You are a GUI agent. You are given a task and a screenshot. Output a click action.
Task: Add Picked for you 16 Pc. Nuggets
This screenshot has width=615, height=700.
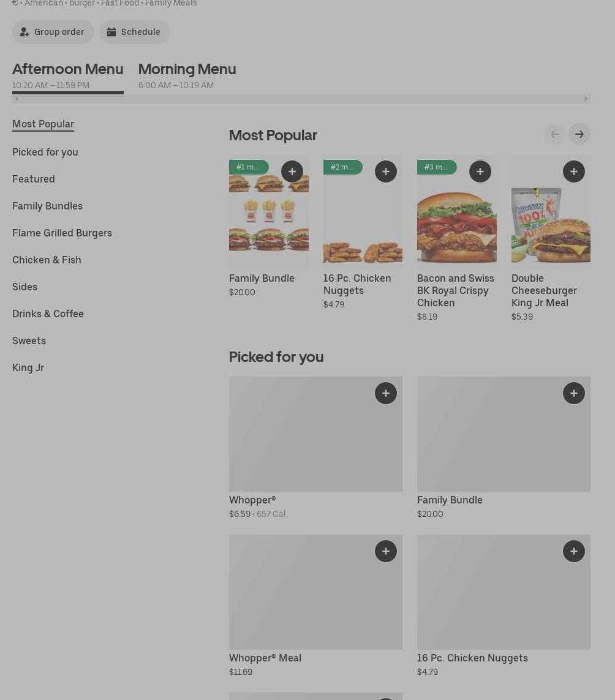coord(573,551)
